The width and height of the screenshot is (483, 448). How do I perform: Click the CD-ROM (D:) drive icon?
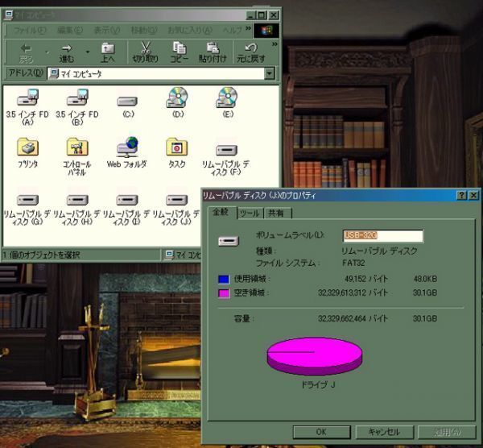(x=177, y=99)
